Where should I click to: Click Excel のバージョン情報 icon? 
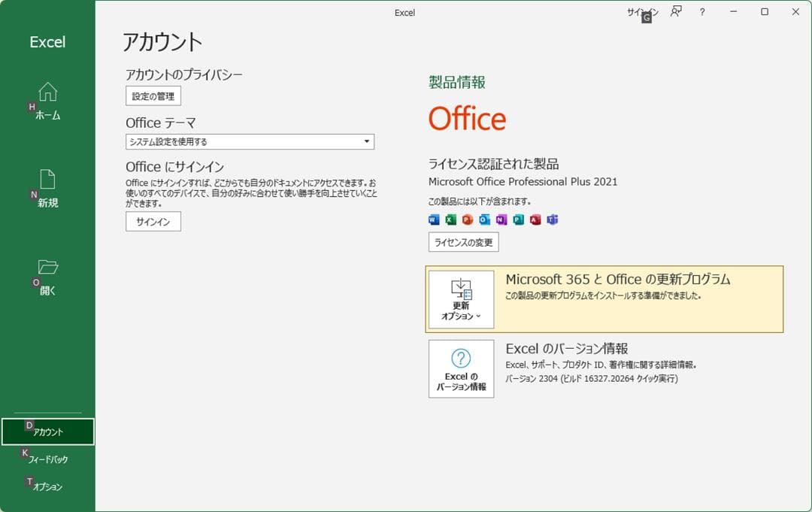click(x=461, y=368)
